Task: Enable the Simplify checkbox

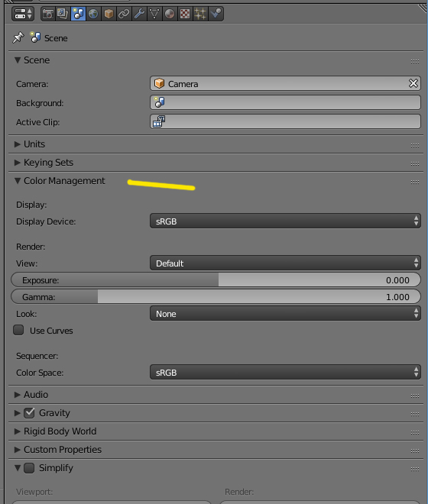Action: 29,468
